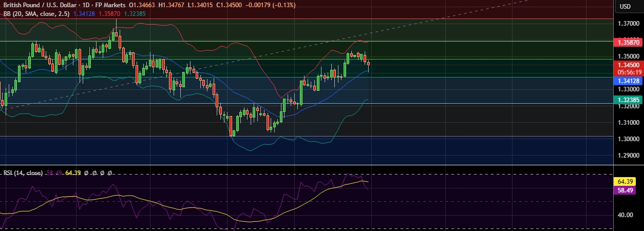
Task: Click the red 1.34500 current price axis label
Action: 628,65
